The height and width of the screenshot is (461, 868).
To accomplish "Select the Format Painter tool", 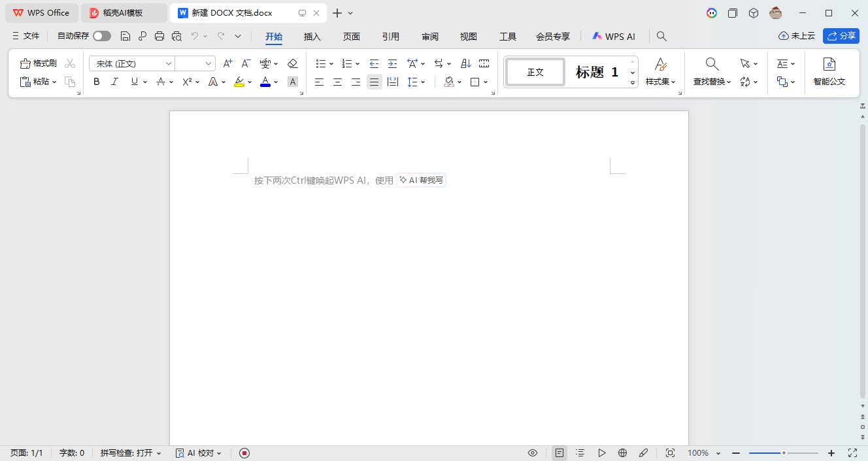I will coord(39,63).
